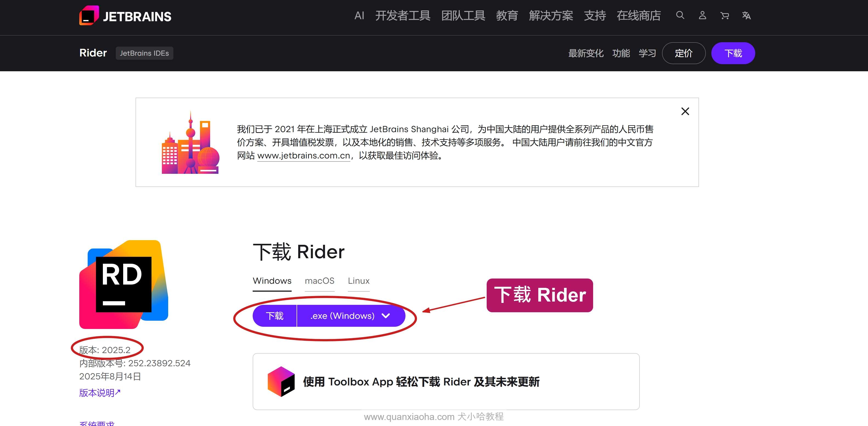Select the macOS tab

tap(319, 281)
